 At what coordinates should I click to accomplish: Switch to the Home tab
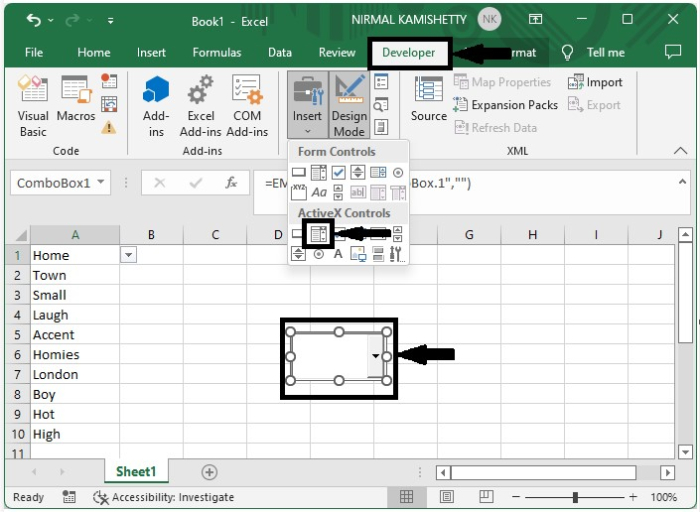pyautogui.click(x=94, y=53)
